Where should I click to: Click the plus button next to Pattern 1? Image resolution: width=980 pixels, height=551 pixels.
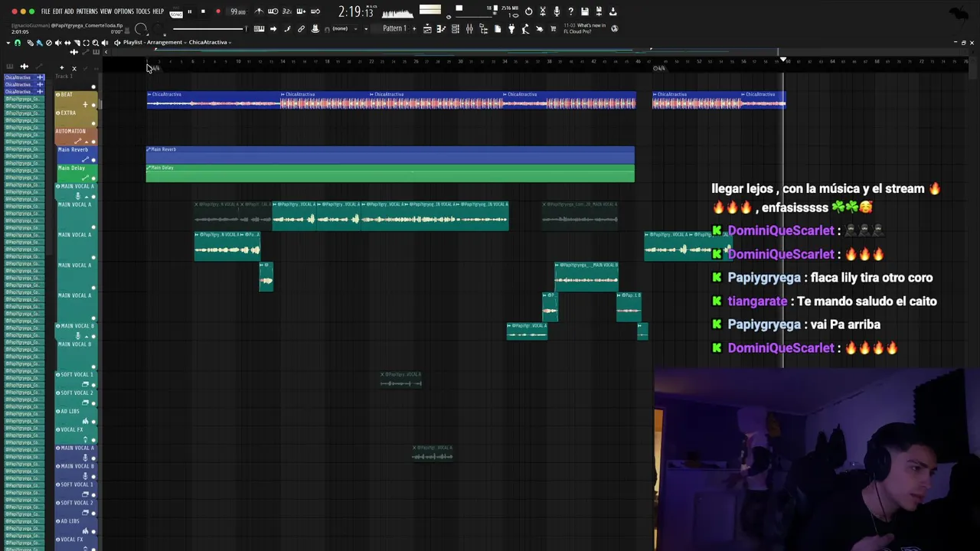click(414, 29)
